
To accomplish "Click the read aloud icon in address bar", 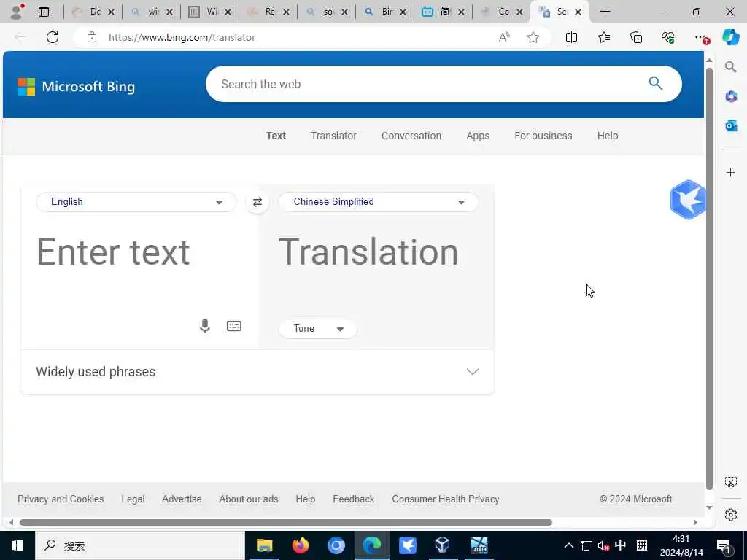I will tap(504, 37).
